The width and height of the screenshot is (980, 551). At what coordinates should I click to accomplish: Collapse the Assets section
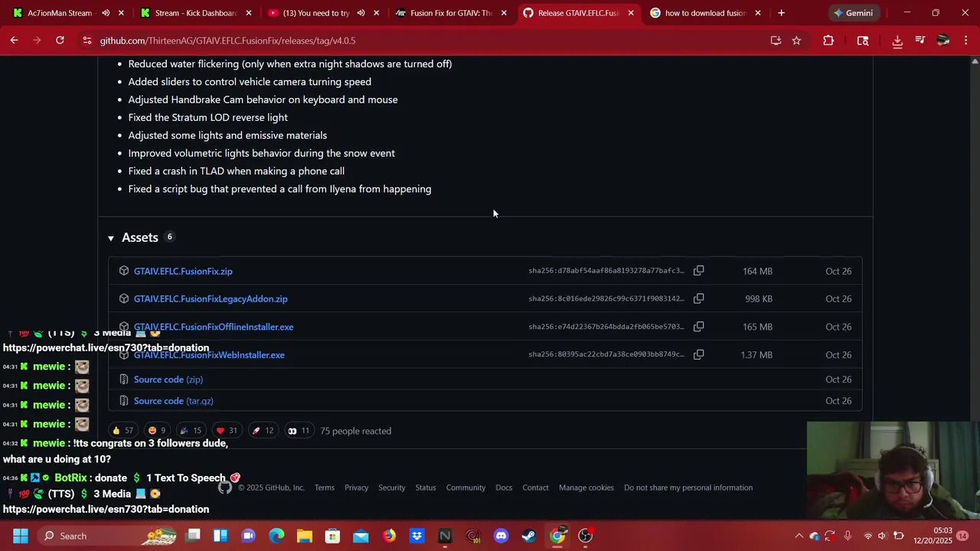point(110,238)
